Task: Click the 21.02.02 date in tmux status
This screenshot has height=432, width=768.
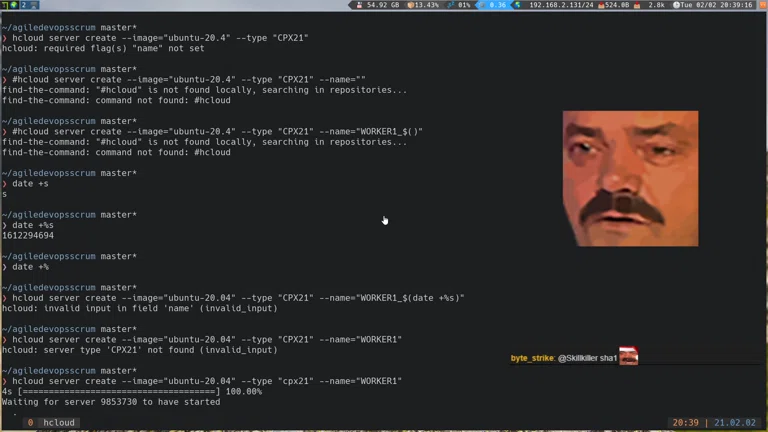Action: click(x=737, y=423)
